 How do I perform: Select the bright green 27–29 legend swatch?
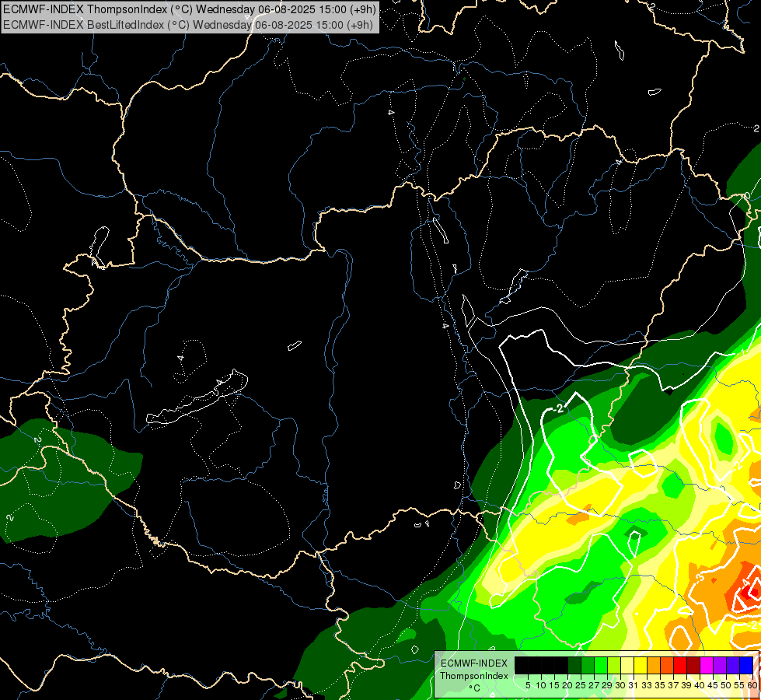(601, 665)
